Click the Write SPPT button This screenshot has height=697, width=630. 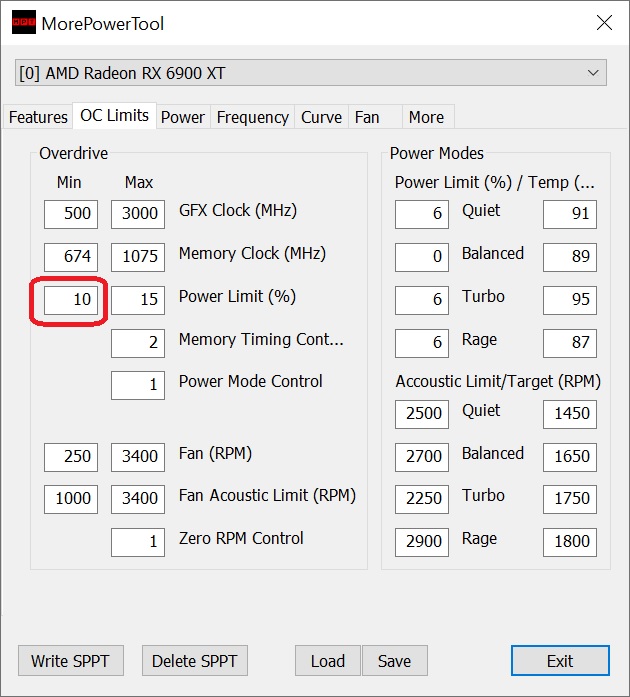71,661
